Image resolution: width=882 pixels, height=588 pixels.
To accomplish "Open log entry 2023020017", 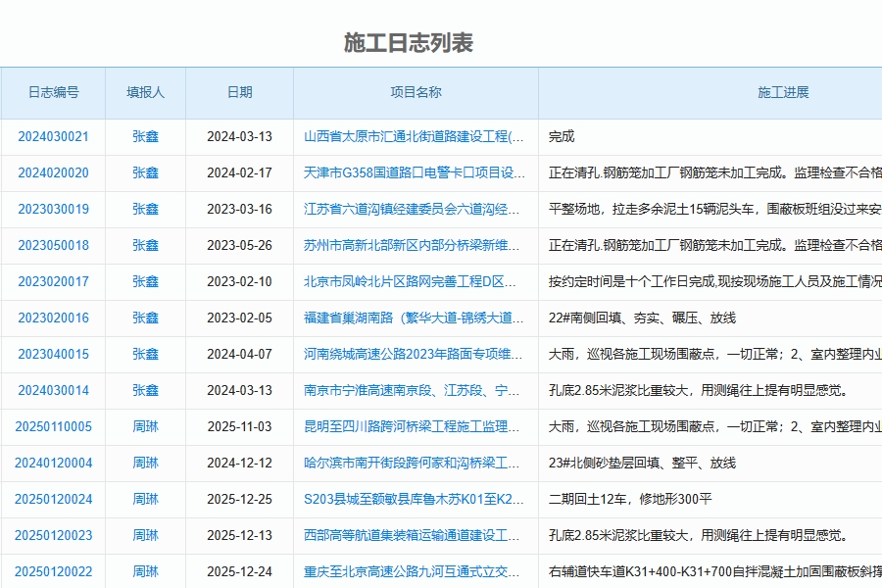I will point(50,281).
